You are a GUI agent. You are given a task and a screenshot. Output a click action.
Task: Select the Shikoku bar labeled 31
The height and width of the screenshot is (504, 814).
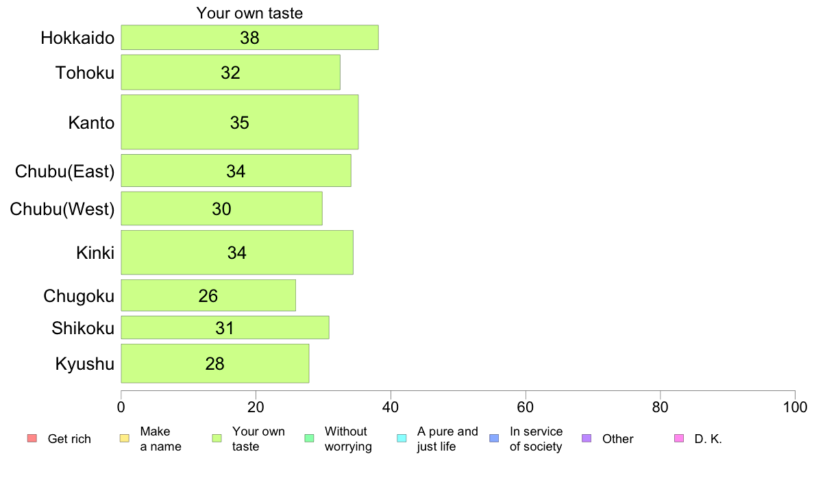pos(225,327)
